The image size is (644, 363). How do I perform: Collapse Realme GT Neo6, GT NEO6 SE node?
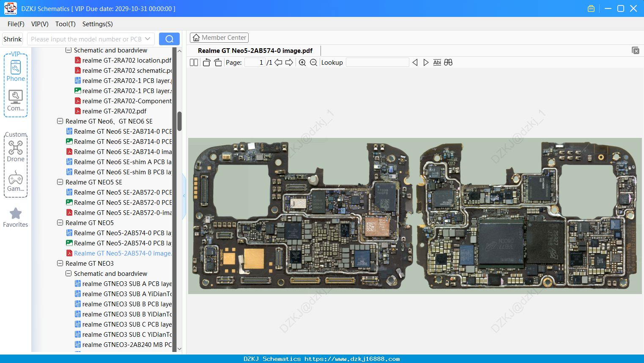coord(60,121)
